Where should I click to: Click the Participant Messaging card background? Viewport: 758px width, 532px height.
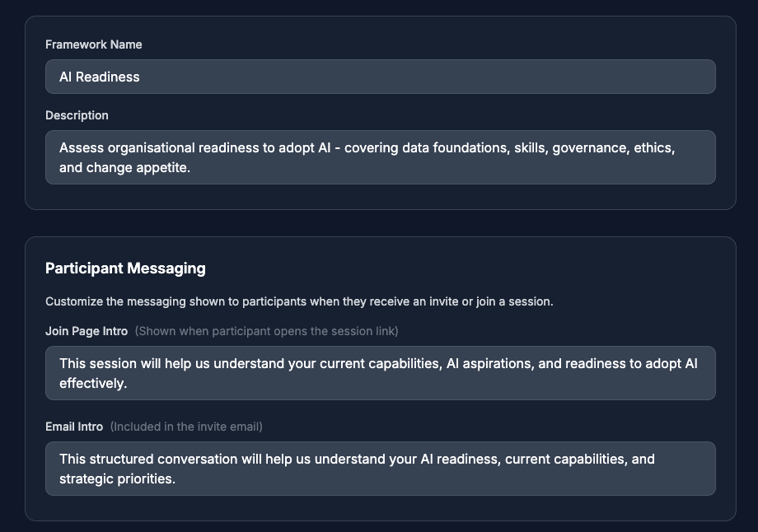pos(379,506)
